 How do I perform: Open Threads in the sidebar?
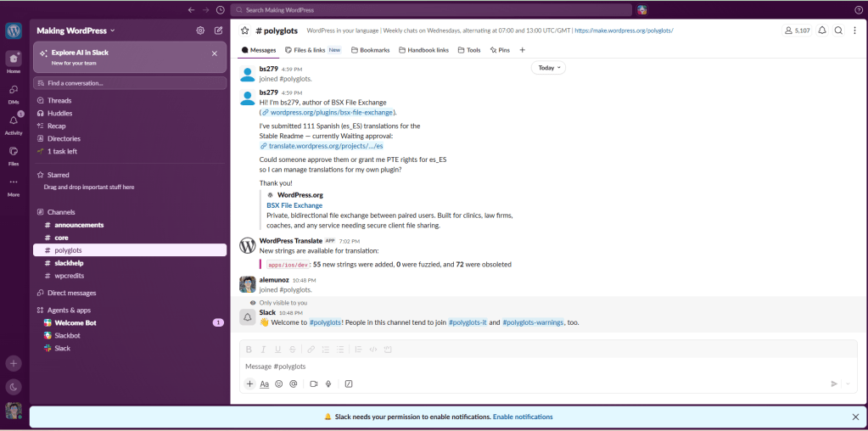click(x=130, y=101)
